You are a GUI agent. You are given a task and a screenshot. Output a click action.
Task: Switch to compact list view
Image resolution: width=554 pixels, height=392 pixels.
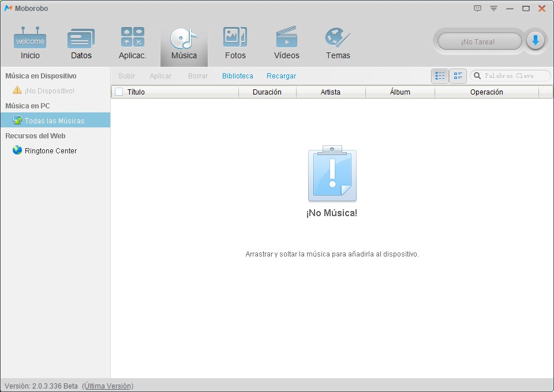[x=458, y=76]
